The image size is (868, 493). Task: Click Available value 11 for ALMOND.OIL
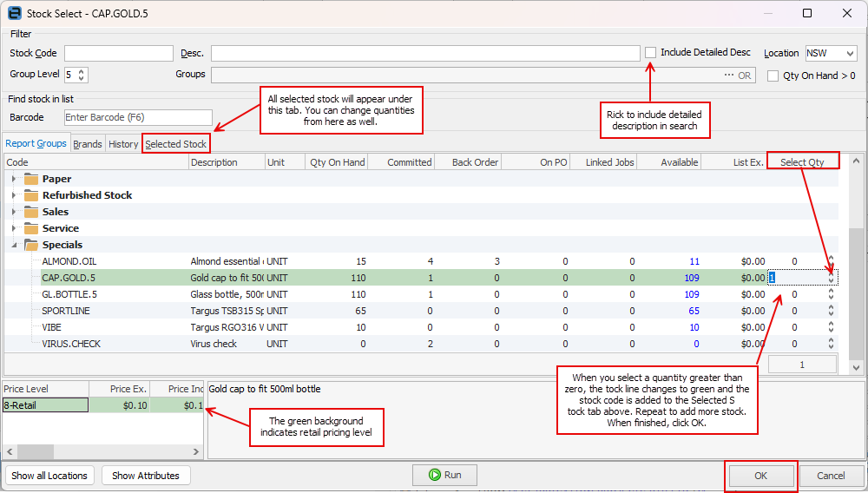[694, 261]
